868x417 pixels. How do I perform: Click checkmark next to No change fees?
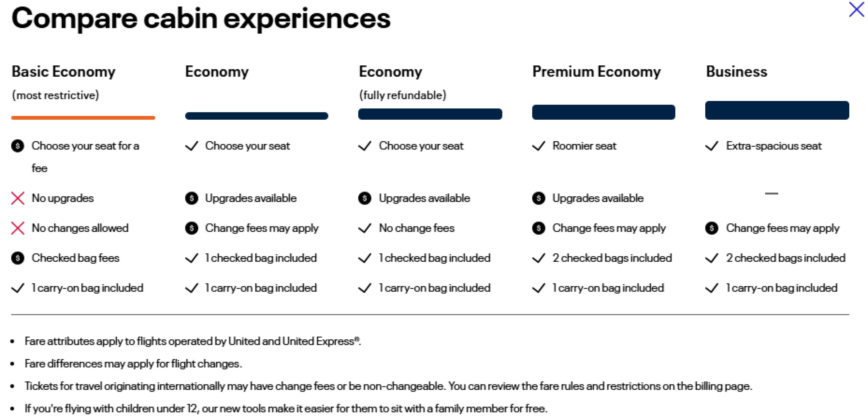point(365,228)
